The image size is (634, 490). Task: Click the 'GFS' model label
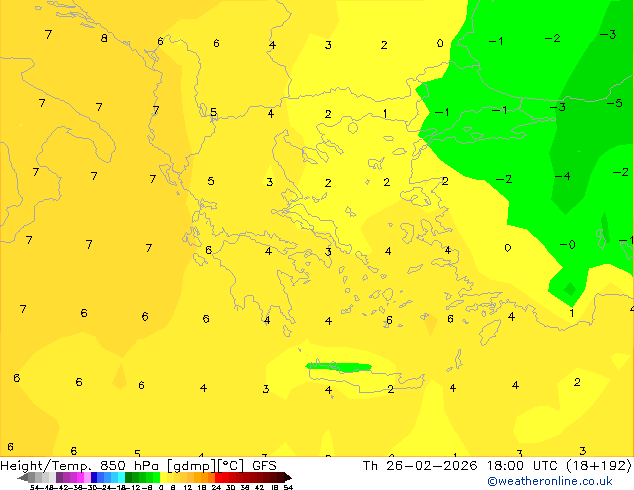coord(264,466)
